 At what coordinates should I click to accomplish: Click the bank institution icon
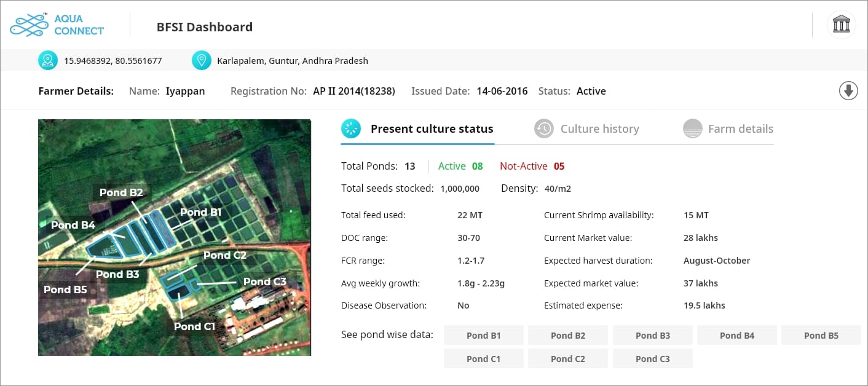tap(841, 25)
